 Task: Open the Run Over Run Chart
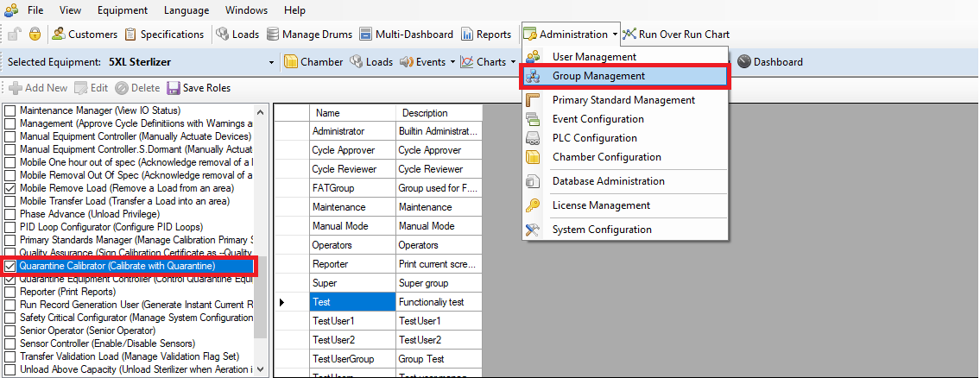click(629, 35)
